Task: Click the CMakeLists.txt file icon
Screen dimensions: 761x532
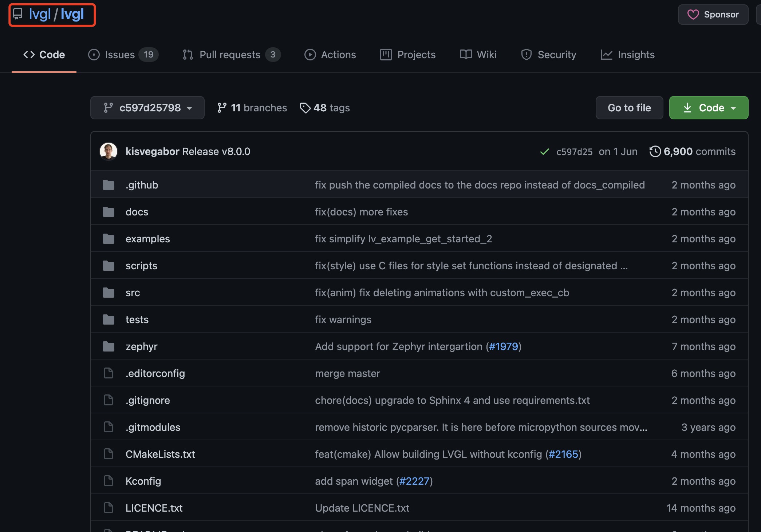Action: pyautogui.click(x=109, y=454)
